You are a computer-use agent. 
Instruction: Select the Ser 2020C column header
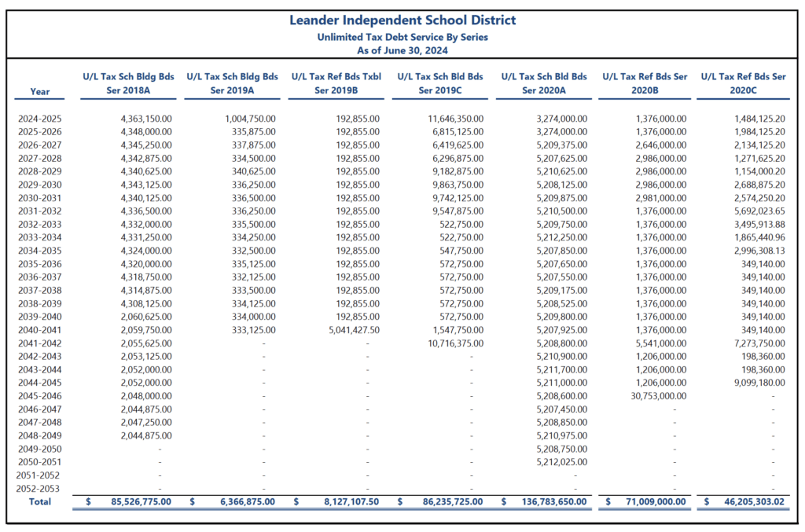click(744, 83)
